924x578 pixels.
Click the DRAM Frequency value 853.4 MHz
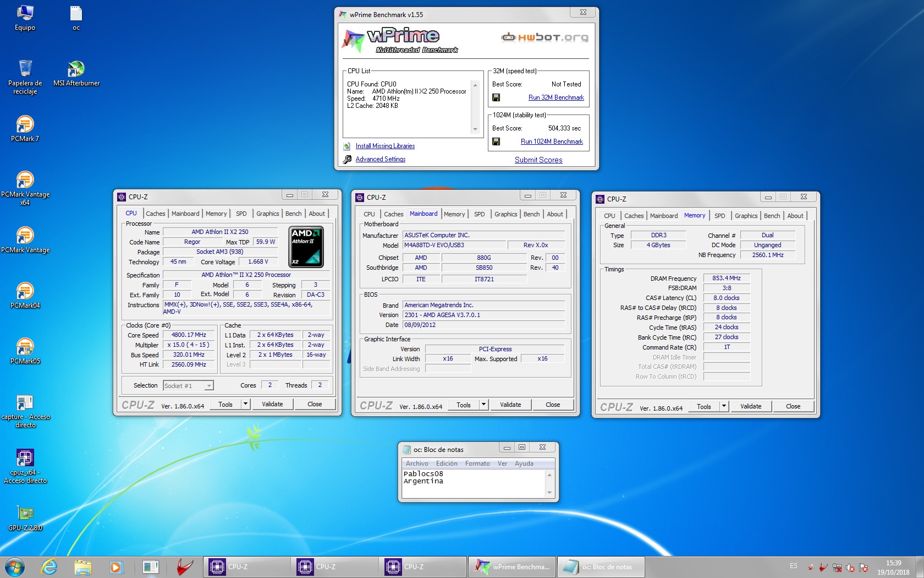(x=727, y=278)
